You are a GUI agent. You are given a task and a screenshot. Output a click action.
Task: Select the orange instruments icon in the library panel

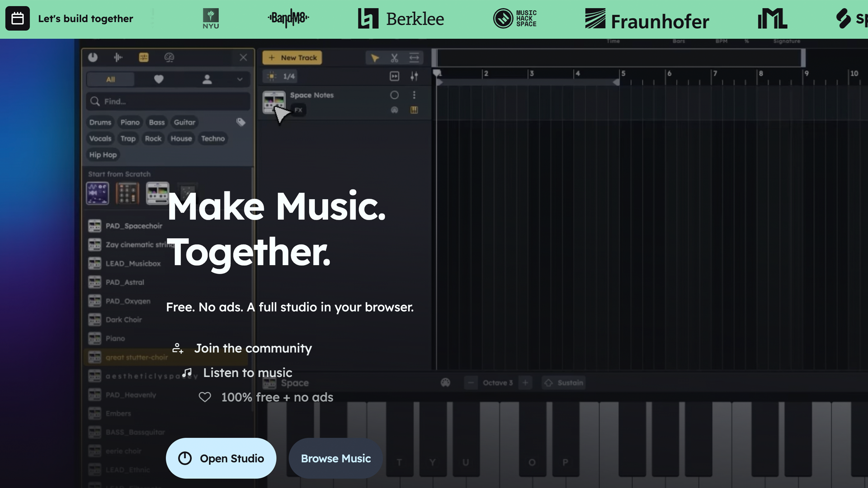(x=144, y=57)
